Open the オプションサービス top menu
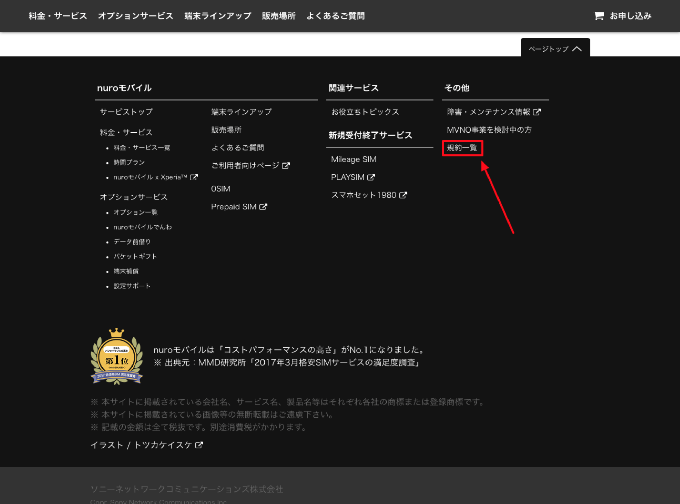 (x=135, y=16)
